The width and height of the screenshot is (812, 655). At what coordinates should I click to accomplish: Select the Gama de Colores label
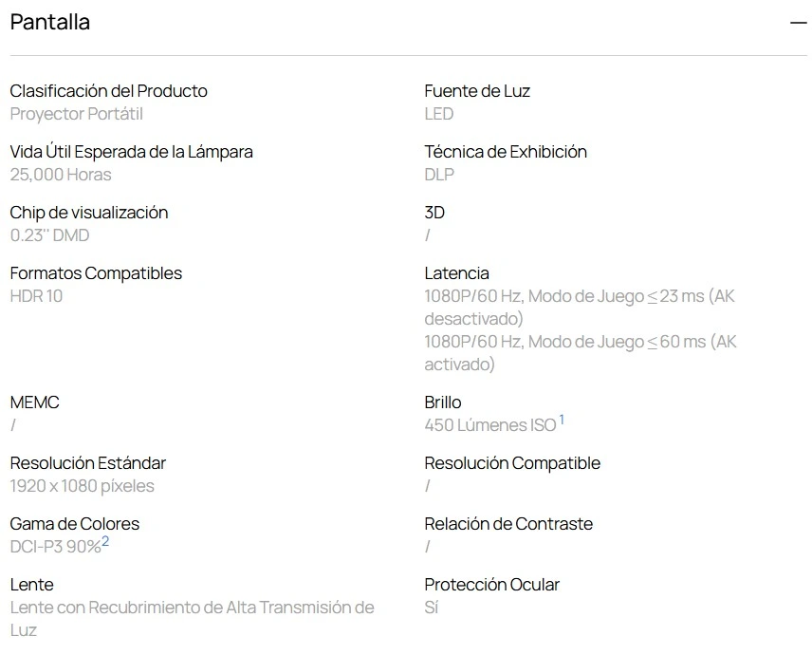pos(75,524)
